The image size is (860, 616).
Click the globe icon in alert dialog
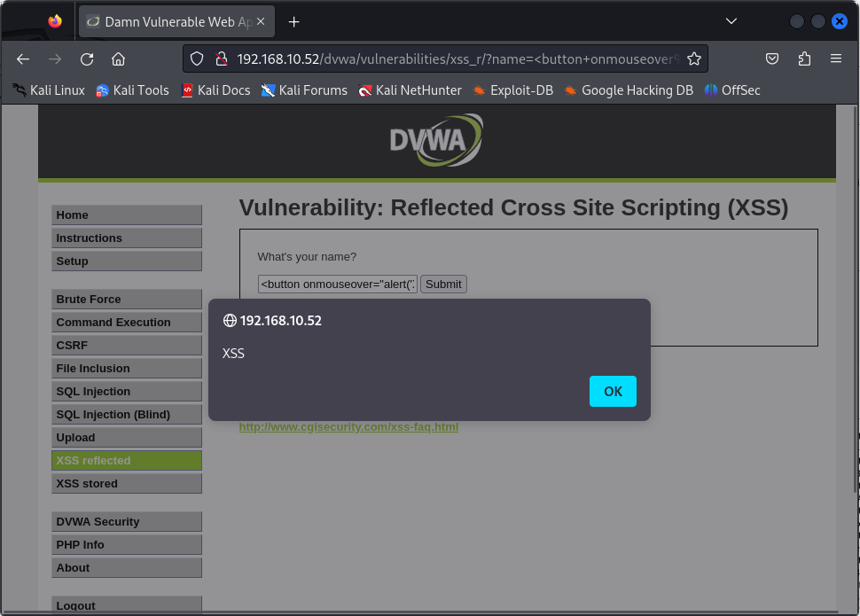(x=230, y=320)
